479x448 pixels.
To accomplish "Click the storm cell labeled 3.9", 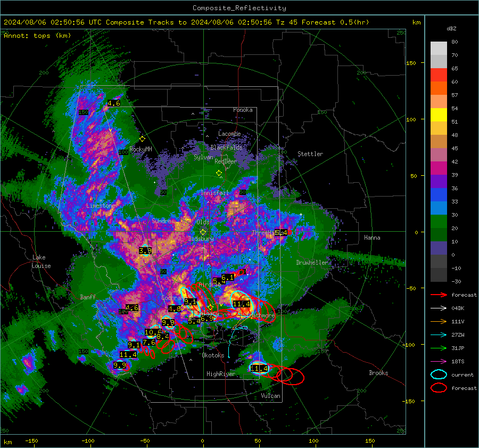I will 145,251.
